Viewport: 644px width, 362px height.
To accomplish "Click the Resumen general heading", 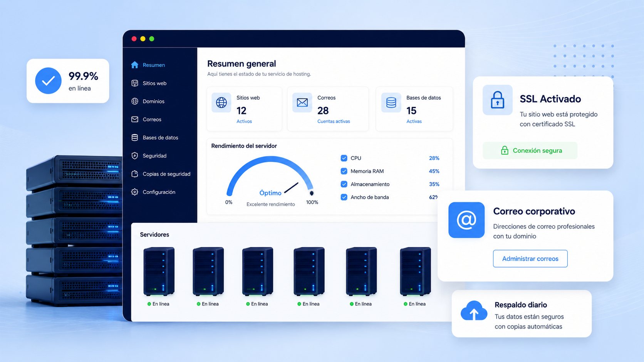I will [241, 63].
